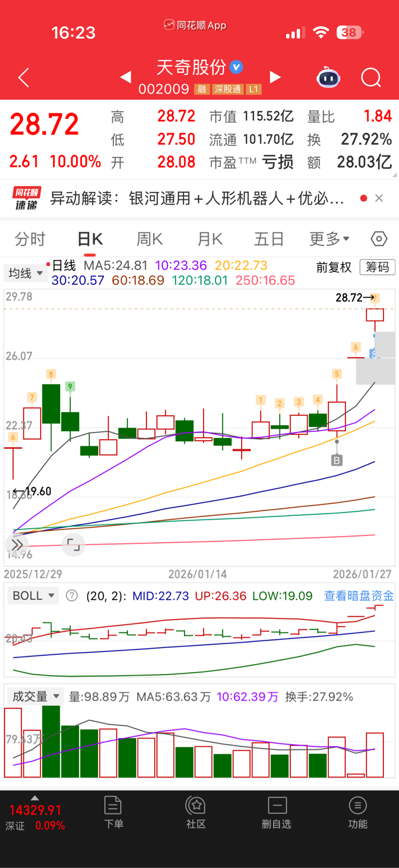The width and height of the screenshot is (399, 868).
Task: Expand chart with double-chevron button
Action: tap(17, 545)
